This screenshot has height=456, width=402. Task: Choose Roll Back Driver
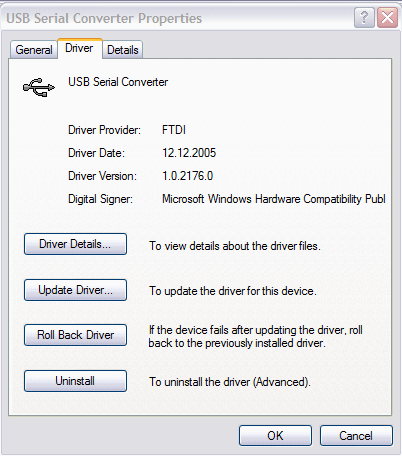click(x=75, y=335)
